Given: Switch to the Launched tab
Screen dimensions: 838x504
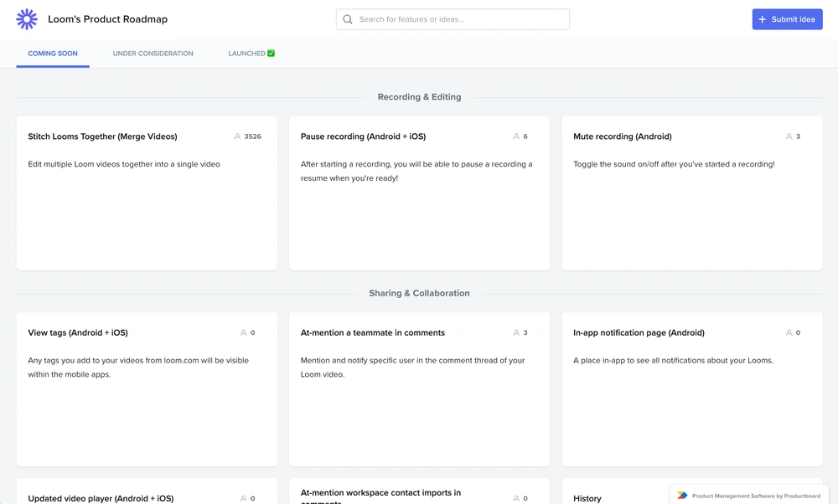Looking at the screenshot, I should [x=251, y=54].
